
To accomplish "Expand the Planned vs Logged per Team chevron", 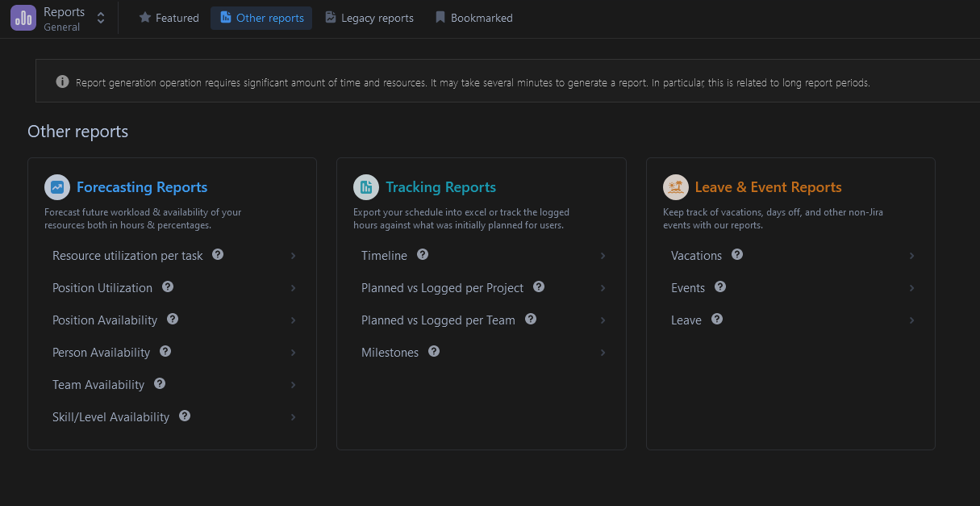I will coord(603,320).
